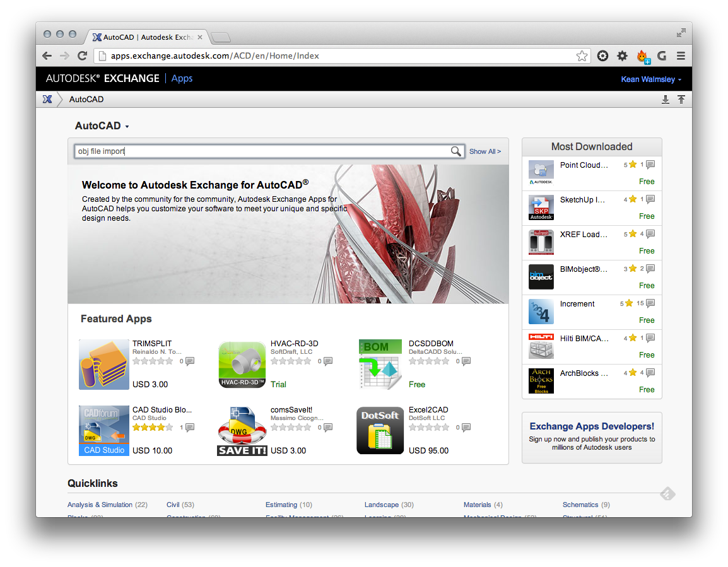The height and width of the screenshot is (567, 728).
Task: Bookmark page with the star icon
Action: (x=582, y=56)
